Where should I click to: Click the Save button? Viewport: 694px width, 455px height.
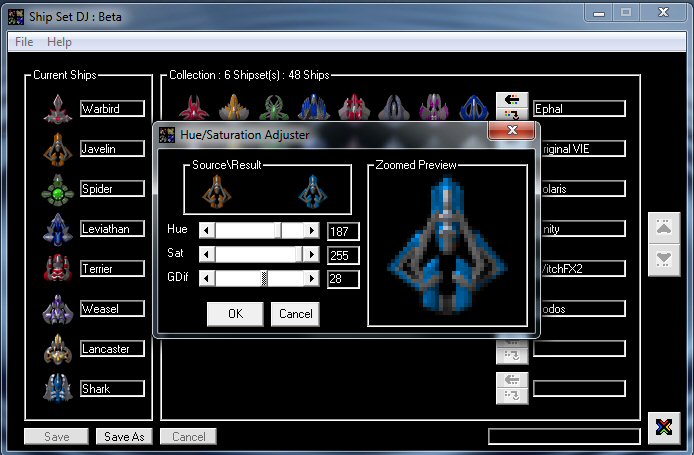[57, 437]
